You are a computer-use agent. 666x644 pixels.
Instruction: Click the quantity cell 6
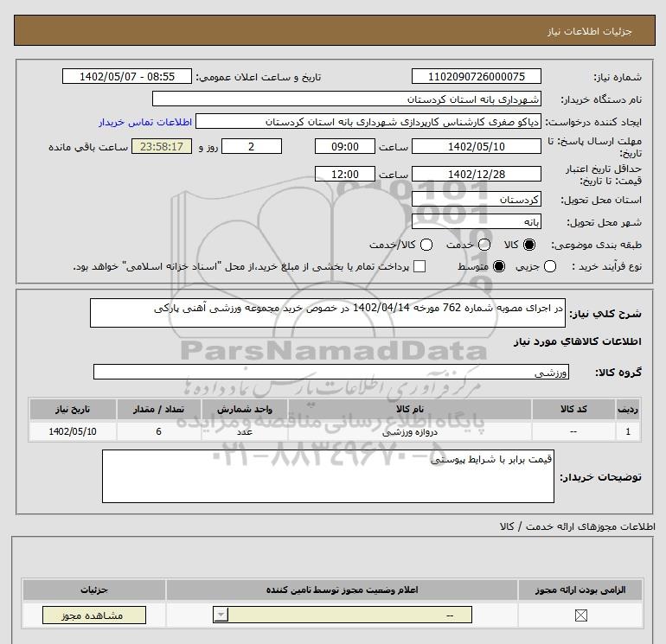click(159, 431)
